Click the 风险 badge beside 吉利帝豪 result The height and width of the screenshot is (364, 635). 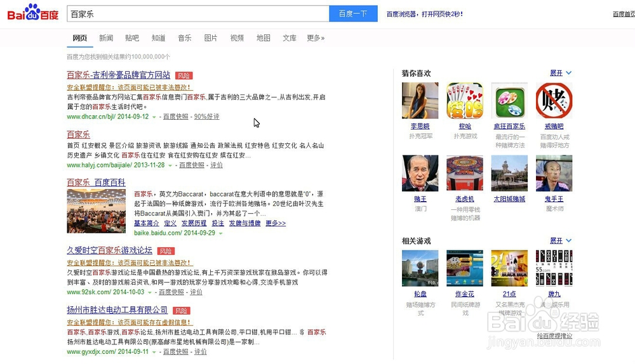pos(184,75)
